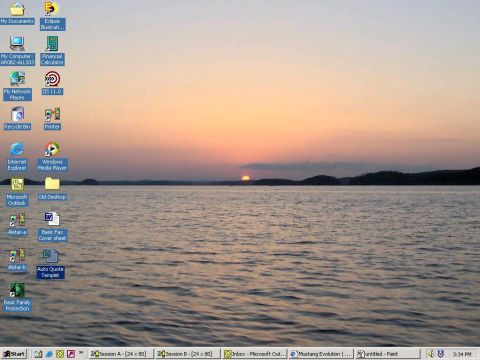
Task: Switch to Session A taskbar button
Action: [121, 354]
